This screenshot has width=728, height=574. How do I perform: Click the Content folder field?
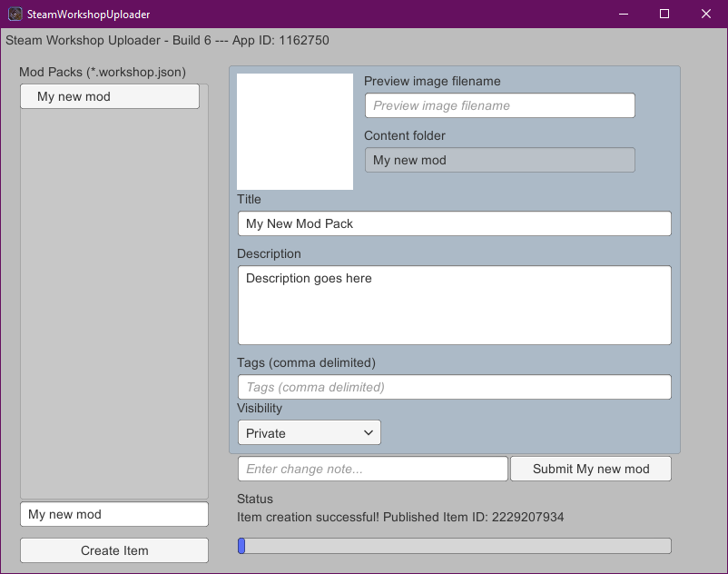[x=499, y=160]
